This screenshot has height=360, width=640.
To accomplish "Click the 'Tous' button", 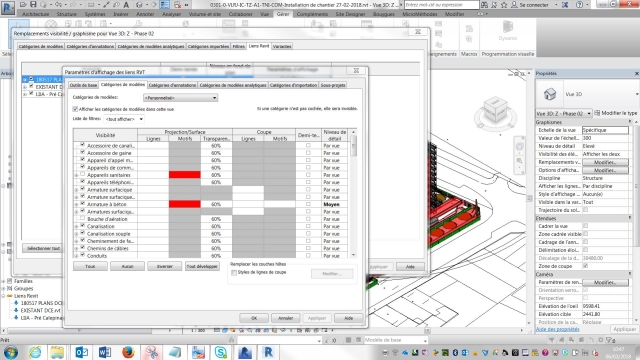I will 90,267.
